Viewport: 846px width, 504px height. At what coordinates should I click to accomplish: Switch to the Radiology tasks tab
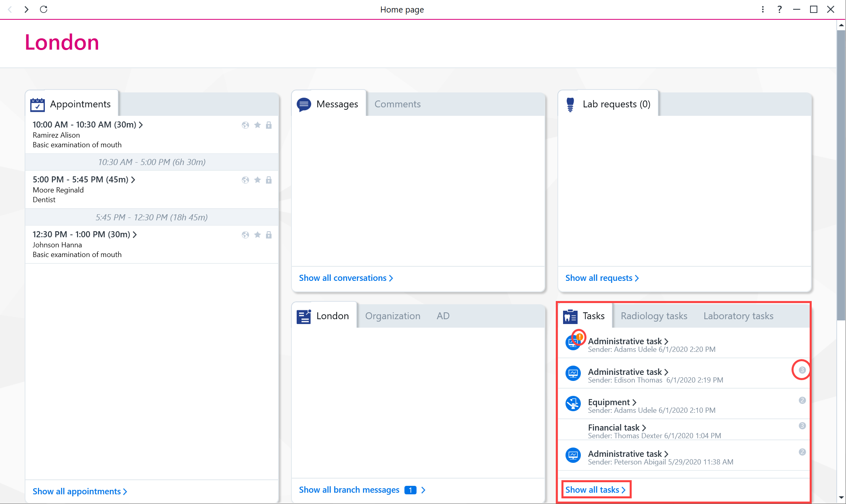pyautogui.click(x=654, y=316)
